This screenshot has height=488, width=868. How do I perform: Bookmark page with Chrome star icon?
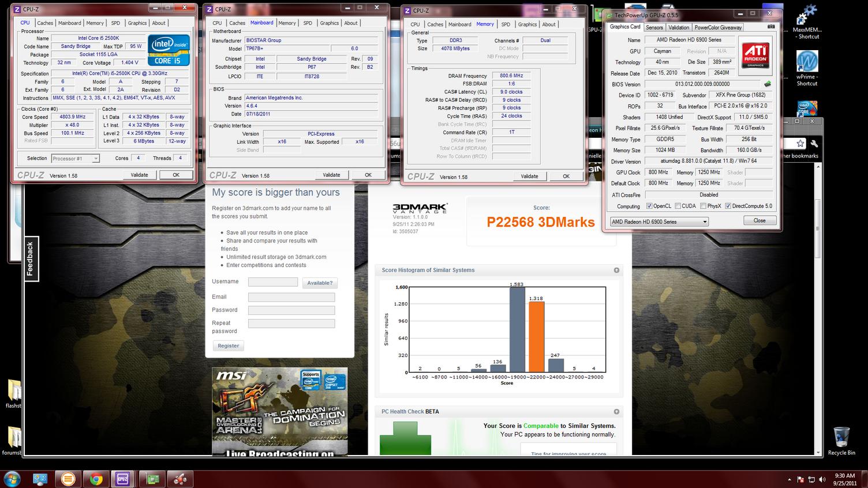coord(800,144)
